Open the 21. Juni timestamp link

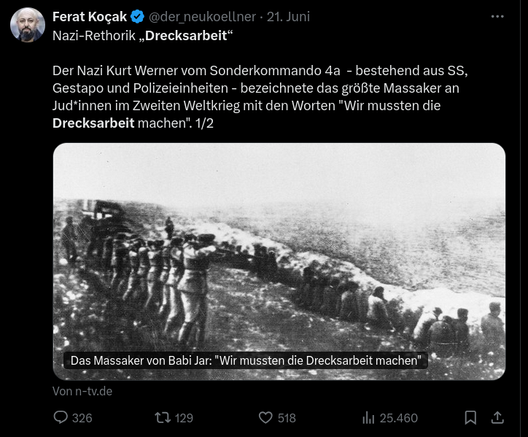(288, 16)
